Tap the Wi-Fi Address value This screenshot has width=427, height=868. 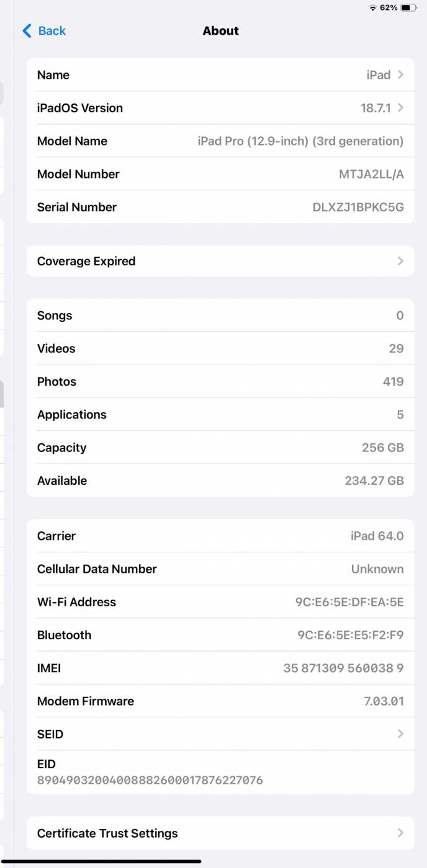coord(349,602)
